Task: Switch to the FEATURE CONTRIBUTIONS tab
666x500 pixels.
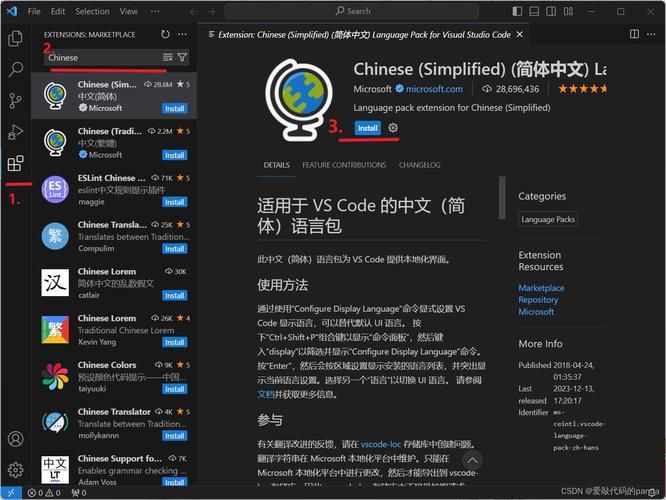Action: pyautogui.click(x=344, y=165)
